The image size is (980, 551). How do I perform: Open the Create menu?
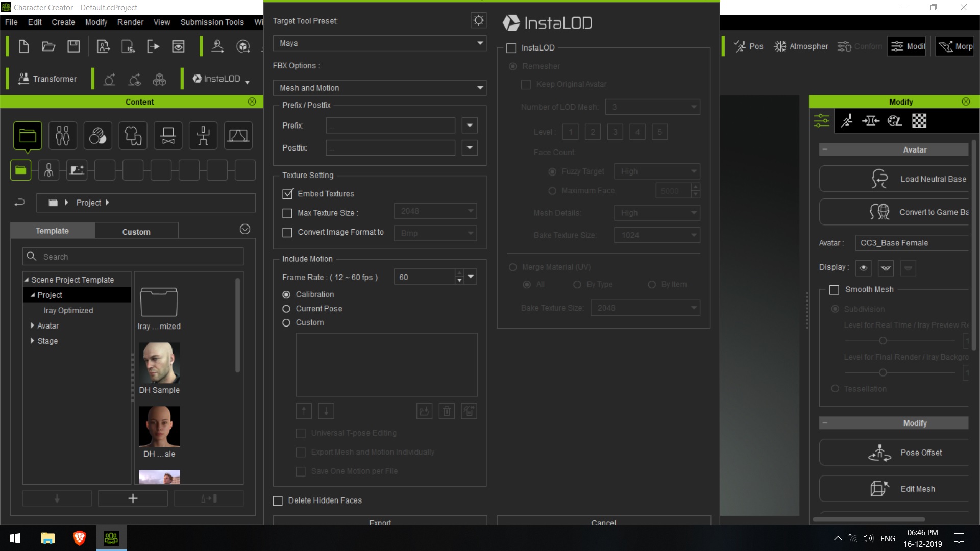coord(63,22)
